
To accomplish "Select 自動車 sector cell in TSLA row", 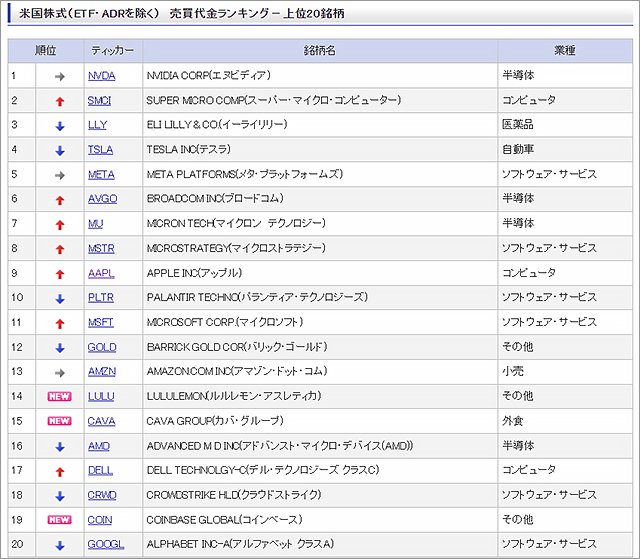I will point(565,150).
